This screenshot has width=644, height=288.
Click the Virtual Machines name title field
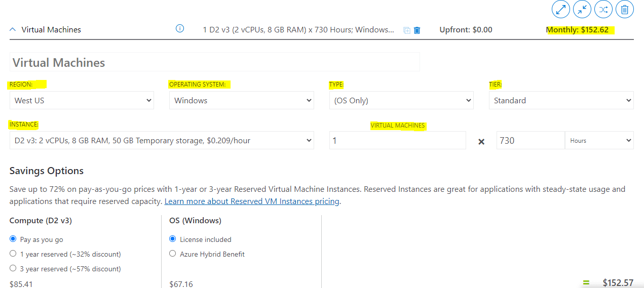coord(215,62)
